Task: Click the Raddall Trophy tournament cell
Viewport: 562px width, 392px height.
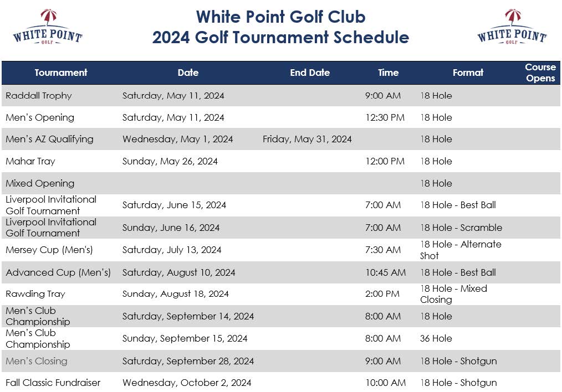Action: point(39,96)
